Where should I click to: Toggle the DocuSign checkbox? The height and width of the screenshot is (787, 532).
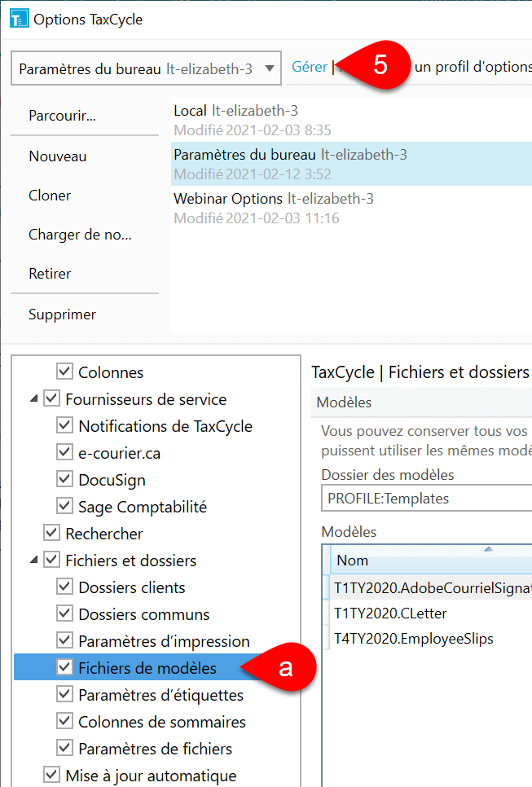tap(64, 479)
